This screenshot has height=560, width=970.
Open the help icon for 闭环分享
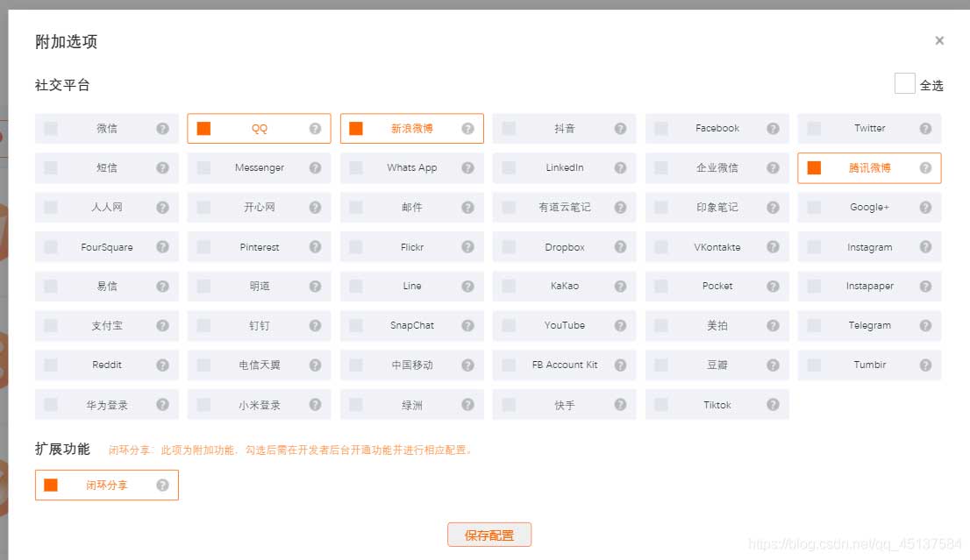(163, 486)
